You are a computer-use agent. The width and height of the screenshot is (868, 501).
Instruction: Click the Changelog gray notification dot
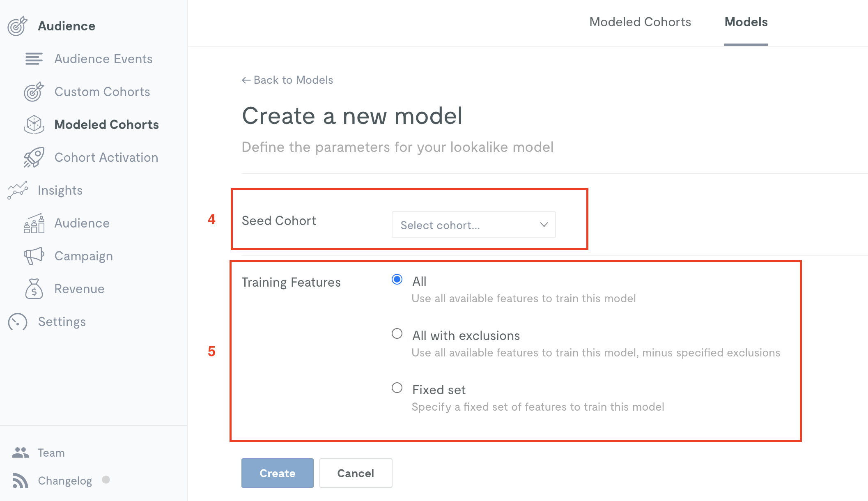click(x=106, y=480)
